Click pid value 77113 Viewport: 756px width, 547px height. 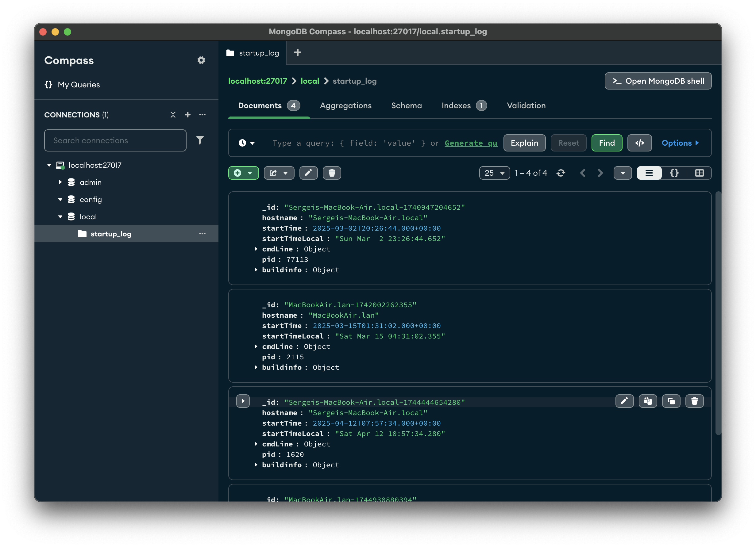[297, 259]
